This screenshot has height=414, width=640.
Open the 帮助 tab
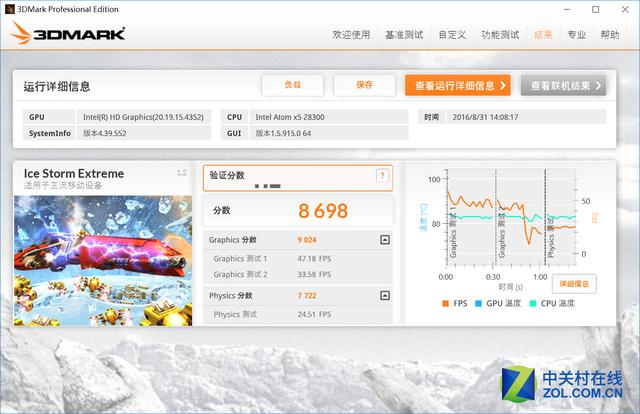tap(610, 35)
